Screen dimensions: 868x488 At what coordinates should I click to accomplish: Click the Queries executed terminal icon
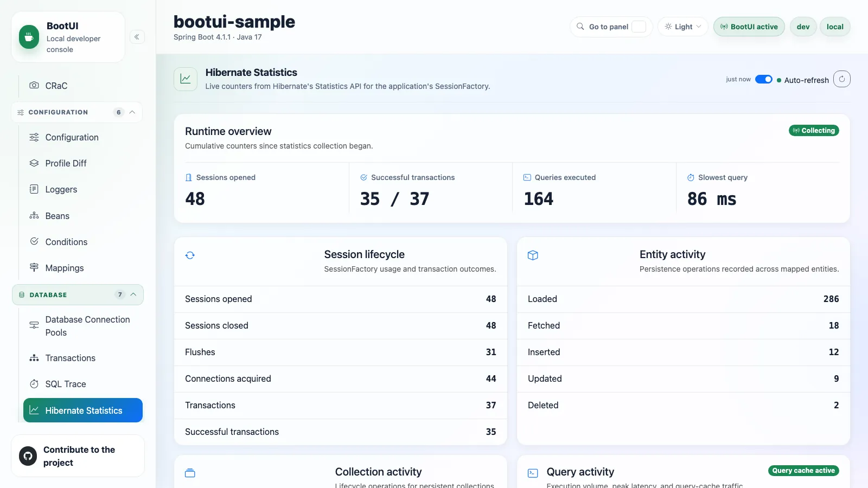[x=527, y=177]
